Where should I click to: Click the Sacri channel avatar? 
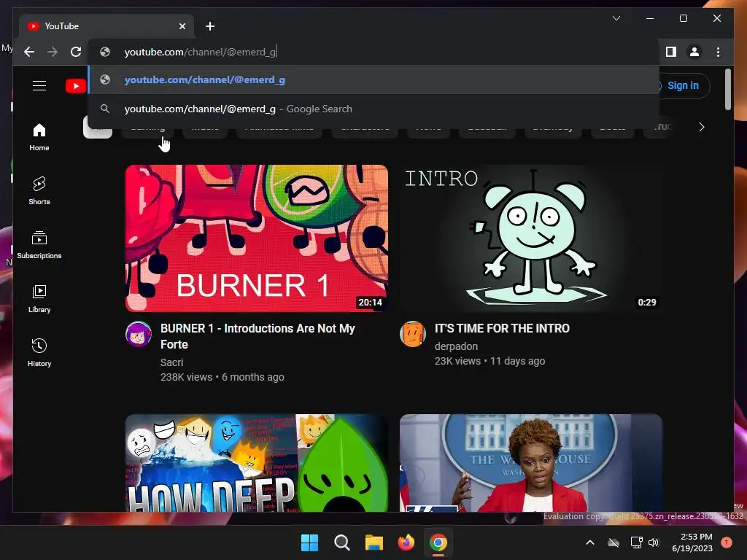(139, 334)
